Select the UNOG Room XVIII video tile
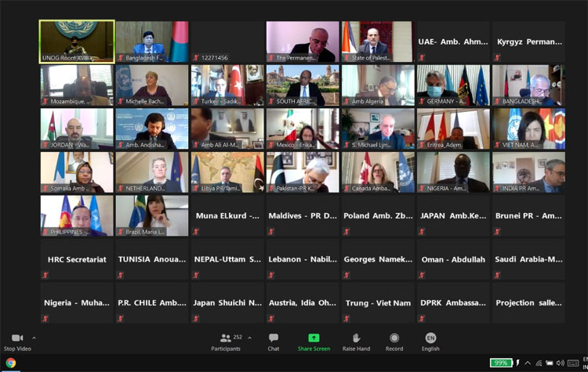Image resolution: width=588 pixels, height=372 pixels. click(77, 42)
